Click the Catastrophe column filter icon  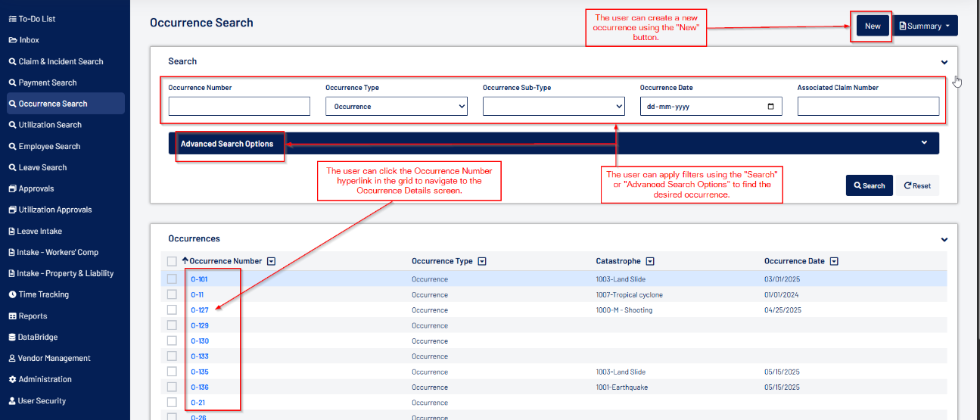(x=650, y=261)
